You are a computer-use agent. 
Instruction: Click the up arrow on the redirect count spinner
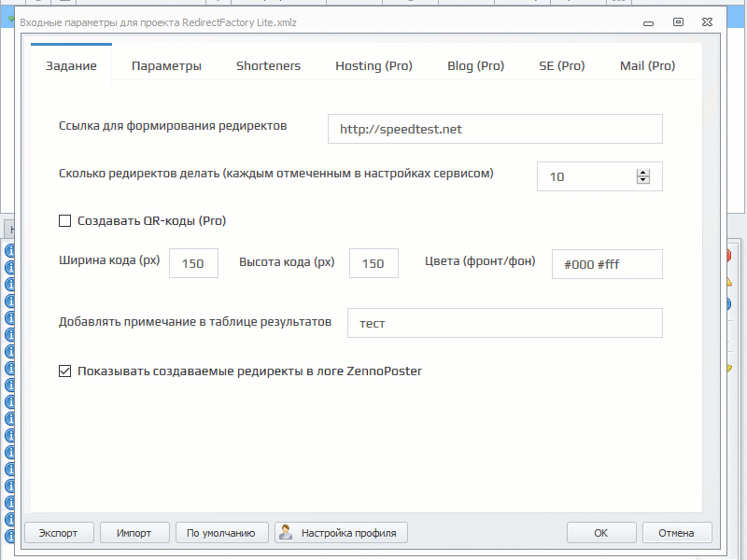(x=643, y=171)
